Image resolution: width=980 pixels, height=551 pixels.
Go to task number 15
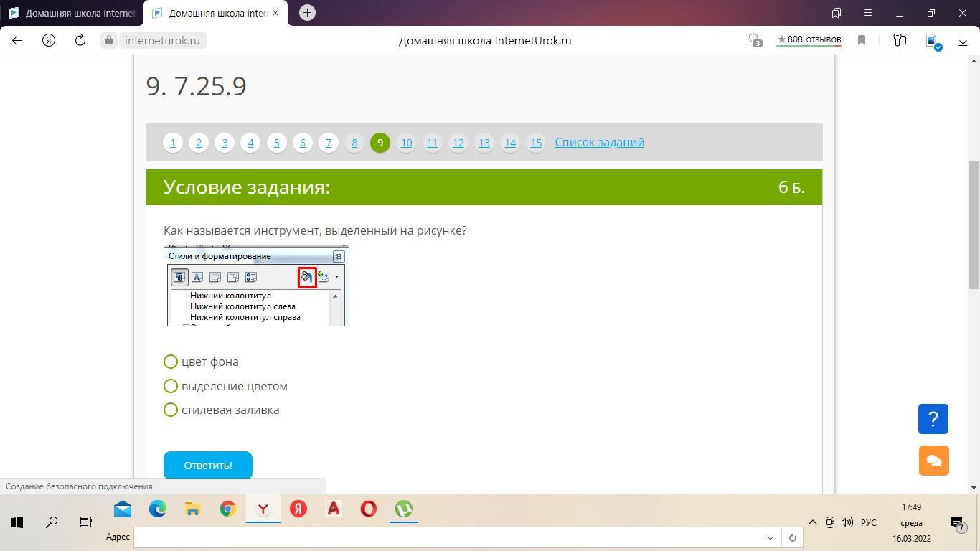click(536, 143)
